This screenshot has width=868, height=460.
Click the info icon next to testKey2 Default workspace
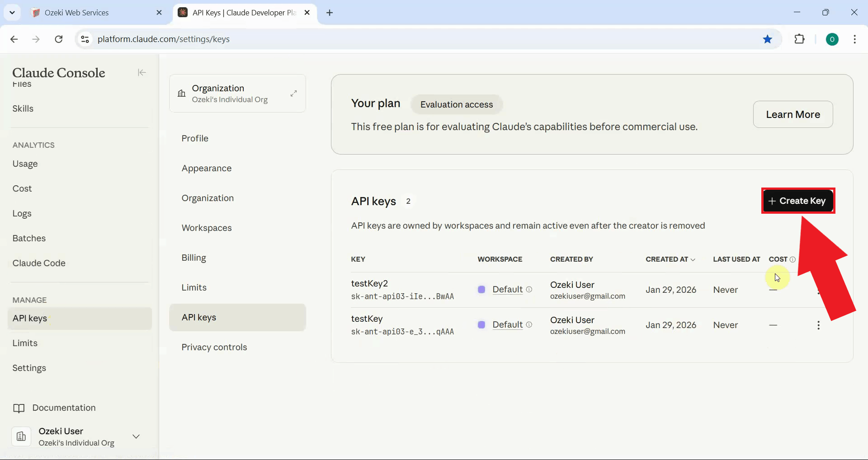529,289
